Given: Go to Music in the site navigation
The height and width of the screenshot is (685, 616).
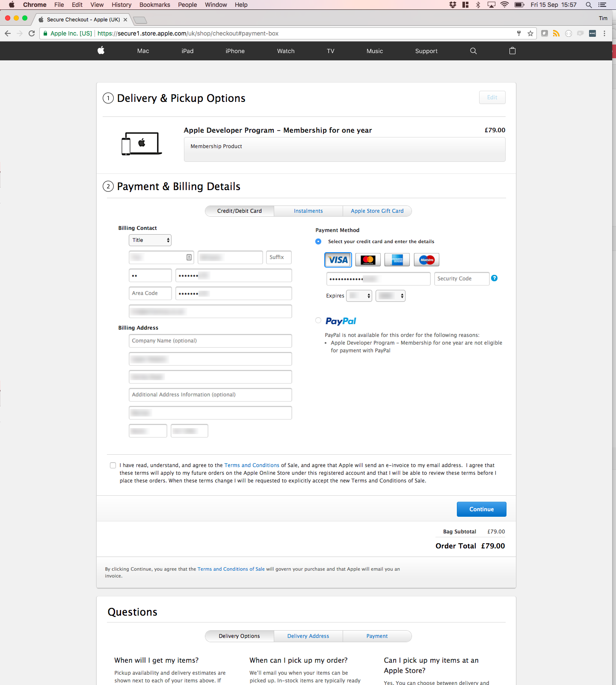Looking at the screenshot, I should (375, 51).
